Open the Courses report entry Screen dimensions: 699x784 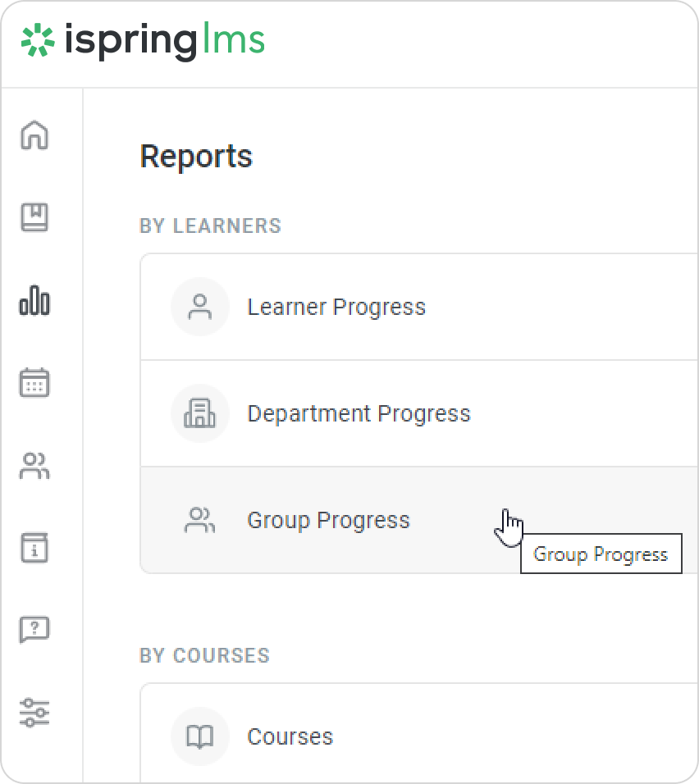click(290, 736)
